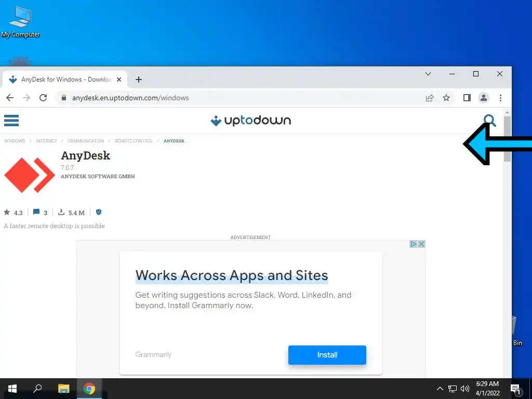Bookmark page with the star icon

pyautogui.click(x=446, y=98)
